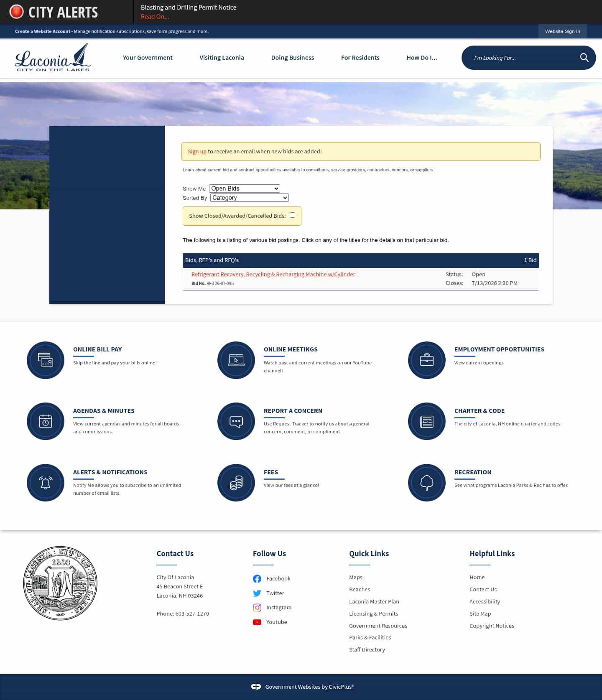Open Refrigerant Recovery bid link
Viewport: 602px width, 700px height.
[273, 274]
